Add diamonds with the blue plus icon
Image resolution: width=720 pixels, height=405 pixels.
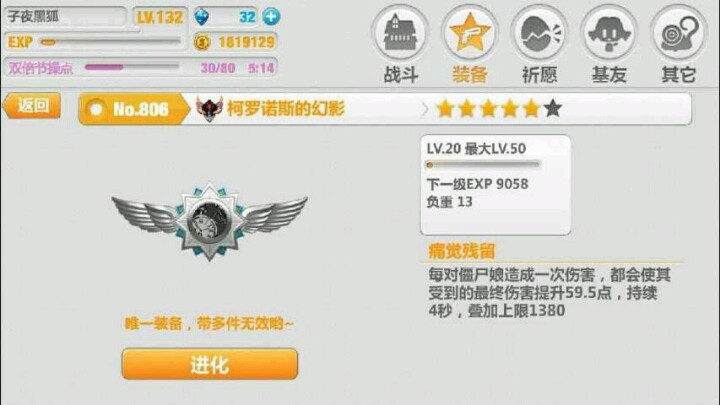pos(271,17)
